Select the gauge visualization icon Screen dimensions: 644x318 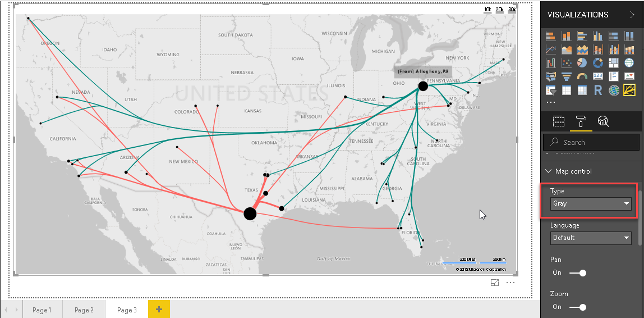point(582,76)
